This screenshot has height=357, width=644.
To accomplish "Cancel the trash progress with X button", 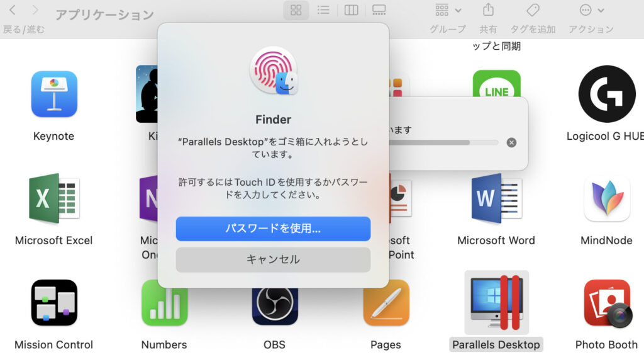I will [511, 143].
